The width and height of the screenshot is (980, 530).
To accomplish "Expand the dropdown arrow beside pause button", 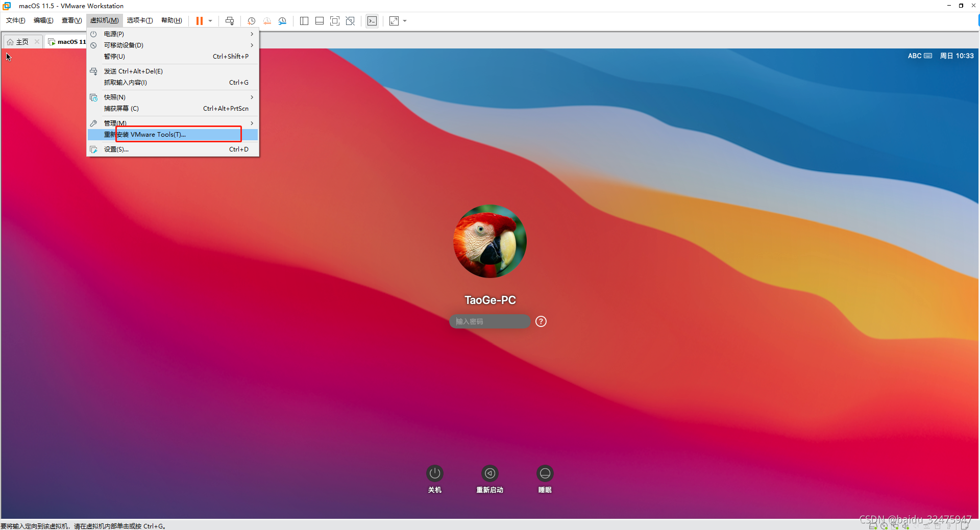I will coord(210,21).
